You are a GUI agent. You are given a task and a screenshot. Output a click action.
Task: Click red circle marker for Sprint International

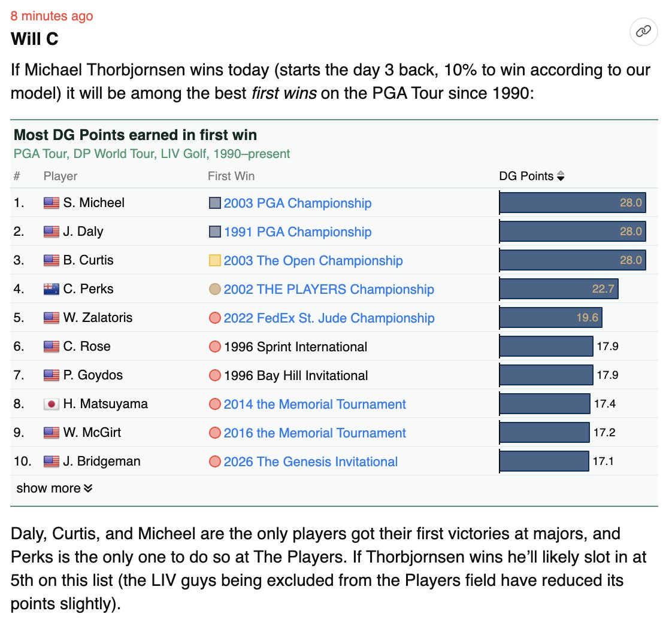click(214, 347)
